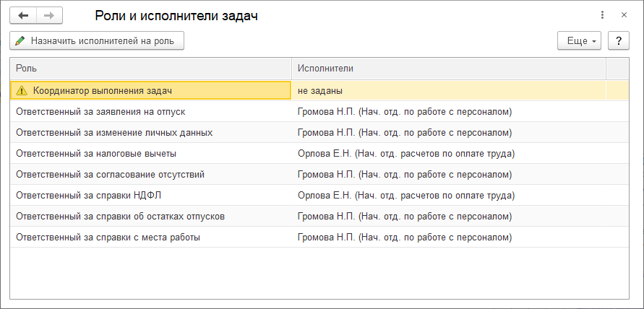
Task: Open the vertical three-dot window menu
Action: [602, 15]
